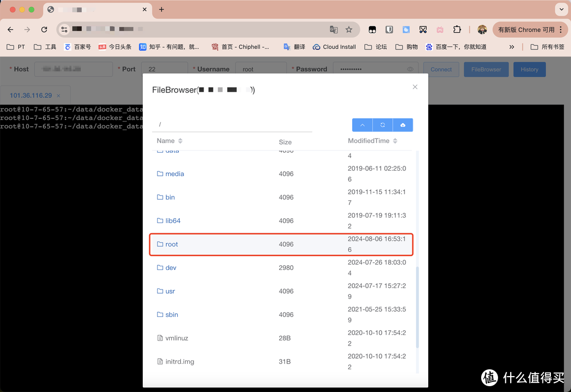Screen dimensions: 571x392
Task: Open the 论坛 bookmarks folder
Action: tap(376, 47)
